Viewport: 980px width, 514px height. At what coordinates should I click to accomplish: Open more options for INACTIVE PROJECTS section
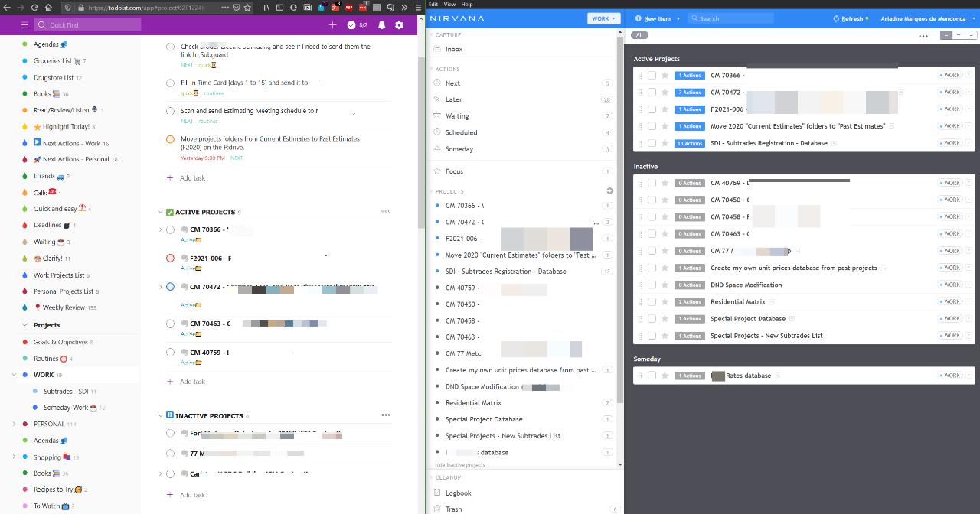click(386, 415)
